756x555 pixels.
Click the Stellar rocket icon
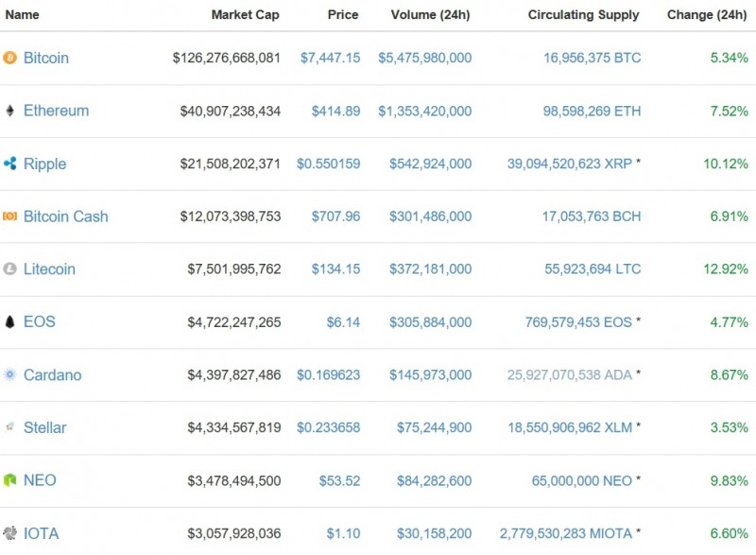click(x=10, y=427)
